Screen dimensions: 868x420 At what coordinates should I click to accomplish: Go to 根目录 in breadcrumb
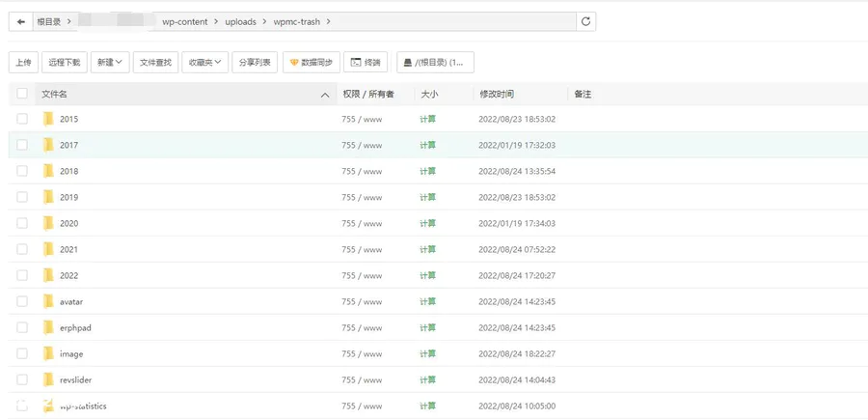tap(49, 21)
